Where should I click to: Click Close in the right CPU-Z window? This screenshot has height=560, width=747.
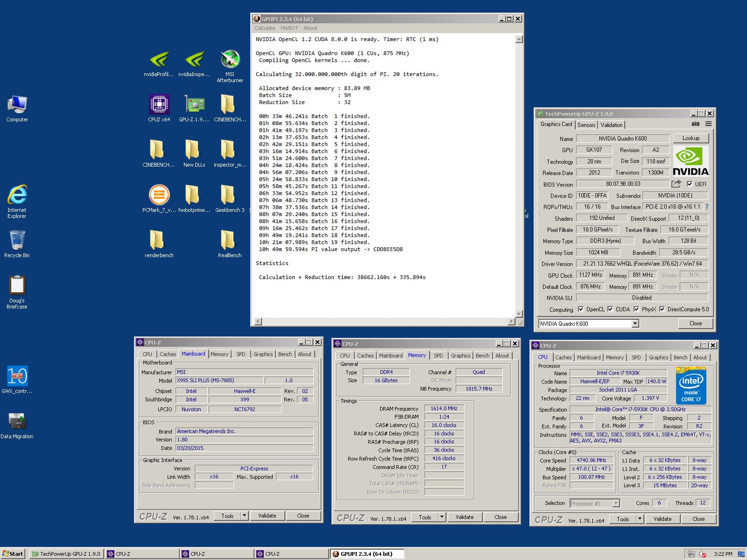pos(698,519)
